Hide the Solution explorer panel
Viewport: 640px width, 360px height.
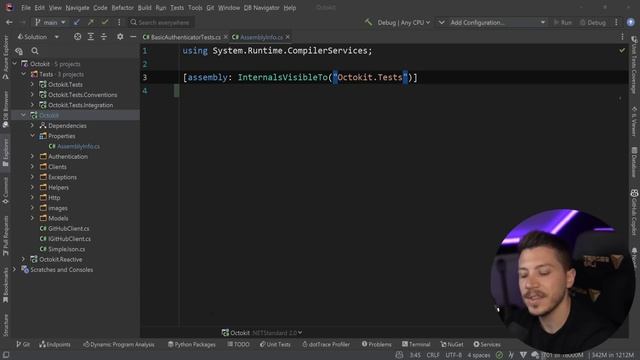click(x=133, y=37)
